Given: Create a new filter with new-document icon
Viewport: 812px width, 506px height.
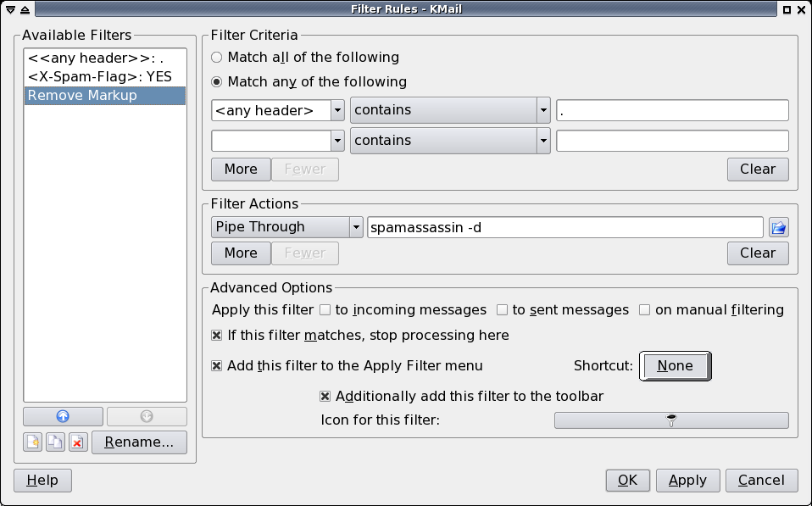Looking at the screenshot, I should [x=32, y=442].
